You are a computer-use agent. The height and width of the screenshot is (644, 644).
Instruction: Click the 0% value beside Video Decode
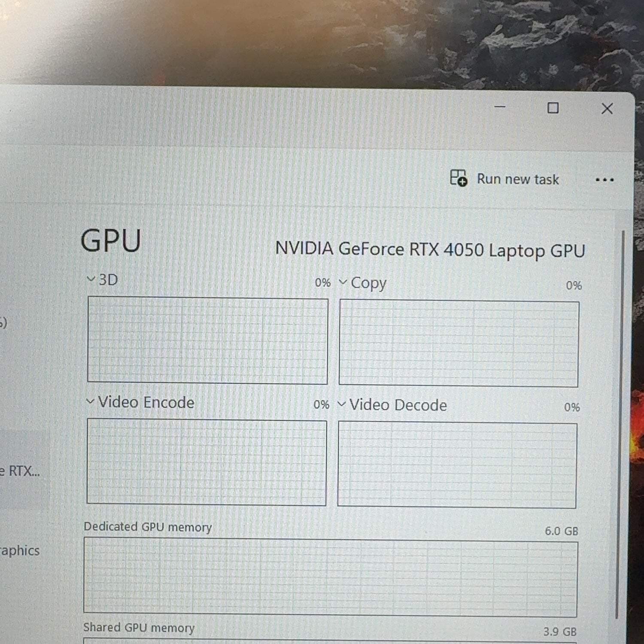click(572, 407)
